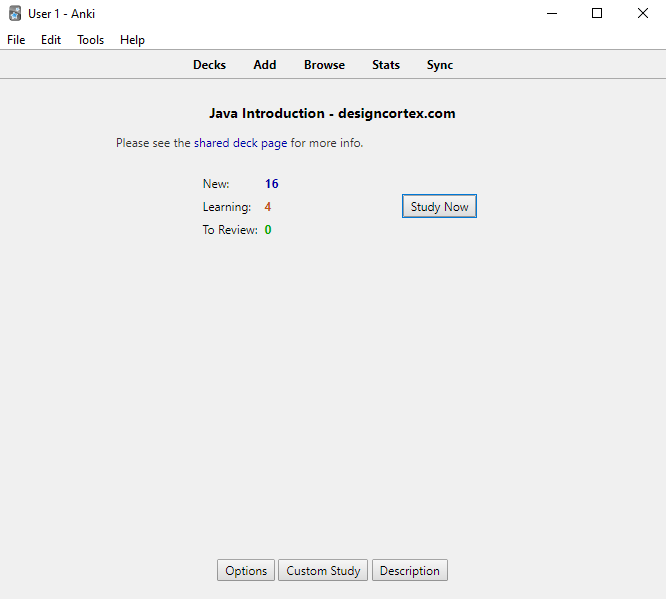Viewport: 666px width, 599px height.
Task: Maximize the Anki window
Action: [x=597, y=14]
